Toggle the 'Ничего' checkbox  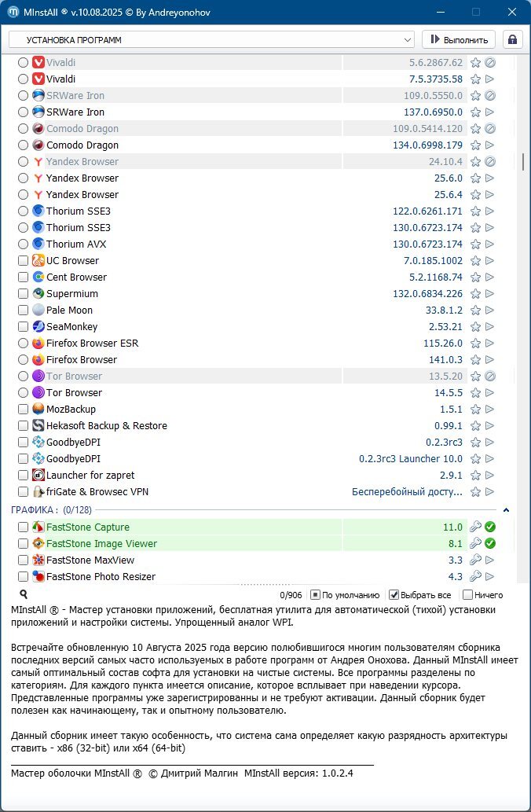click(467, 595)
